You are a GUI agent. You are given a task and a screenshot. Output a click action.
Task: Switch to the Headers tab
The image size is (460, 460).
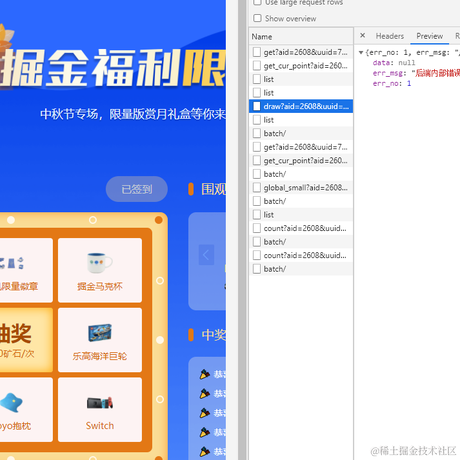click(390, 36)
